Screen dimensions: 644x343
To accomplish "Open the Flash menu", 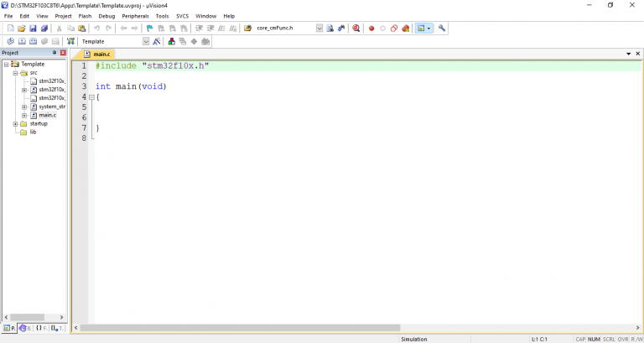I will 85,16.
